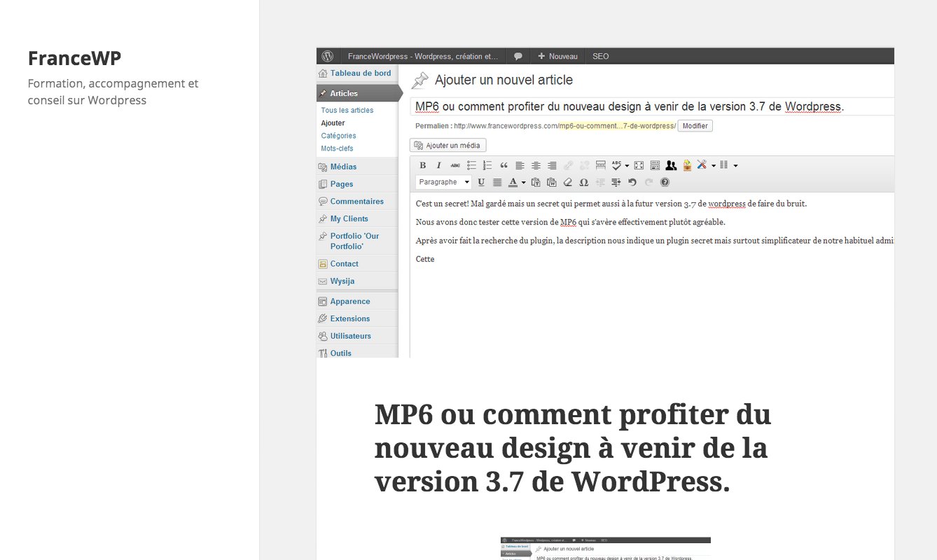Insert a blockquote
Viewport: 937px width, 560px height.
point(504,165)
